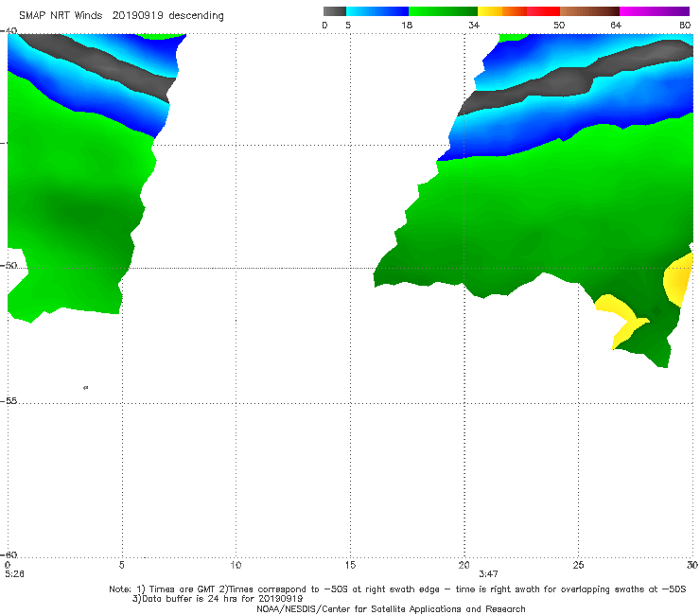Click the word 'descending' in the title
The width and height of the screenshot is (700, 615).
(x=196, y=16)
